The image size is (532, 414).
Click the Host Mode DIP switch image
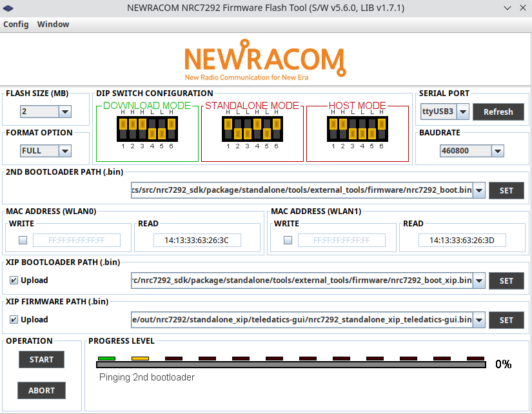pos(358,129)
